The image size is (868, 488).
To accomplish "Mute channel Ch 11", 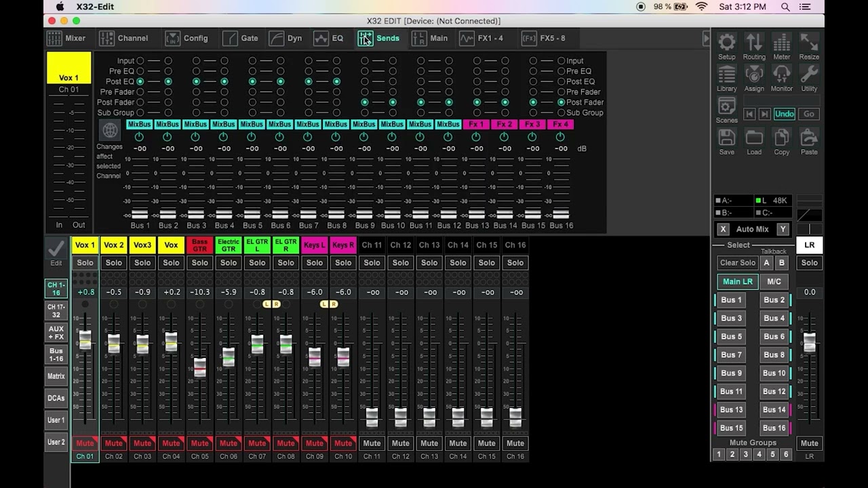I will tap(372, 443).
